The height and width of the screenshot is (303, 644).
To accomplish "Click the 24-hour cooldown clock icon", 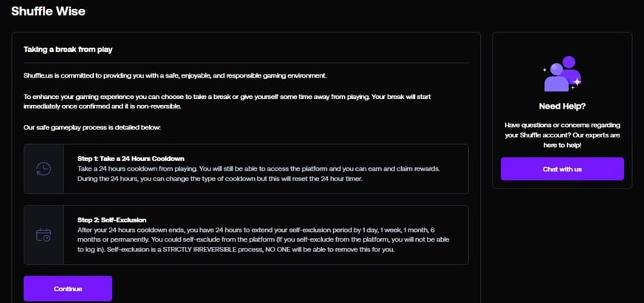I will [44, 169].
